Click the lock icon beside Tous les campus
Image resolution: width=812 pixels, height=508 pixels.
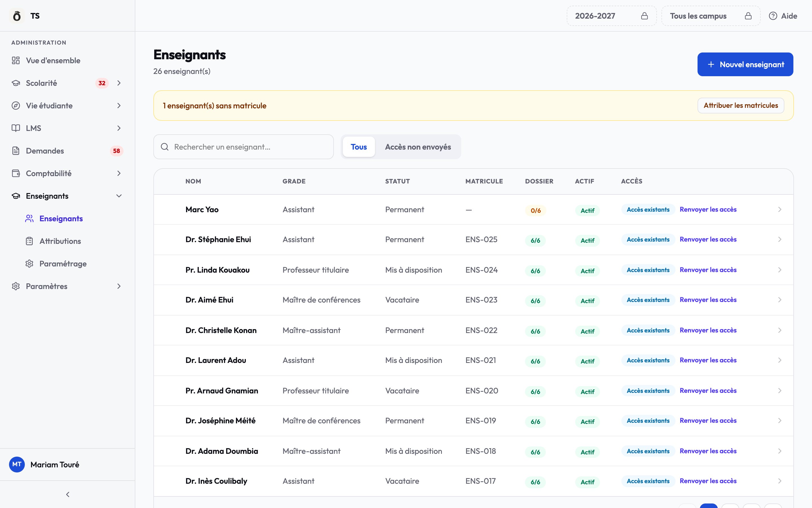pos(748,16)
